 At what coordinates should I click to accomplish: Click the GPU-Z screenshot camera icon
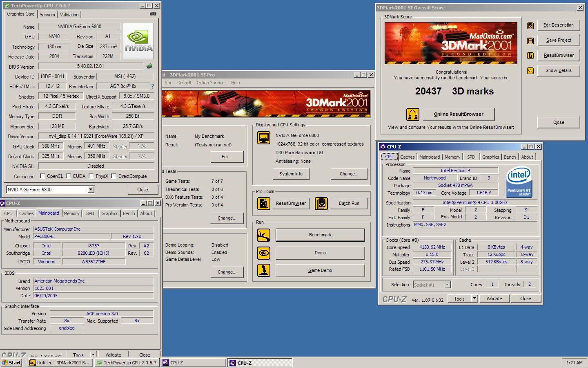(153, 14)
